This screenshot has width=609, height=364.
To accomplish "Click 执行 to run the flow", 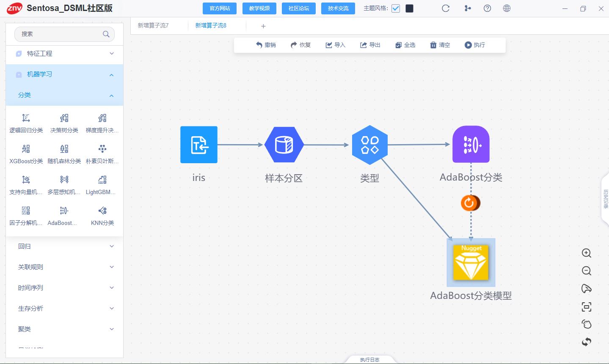I will tap(474, 45).
